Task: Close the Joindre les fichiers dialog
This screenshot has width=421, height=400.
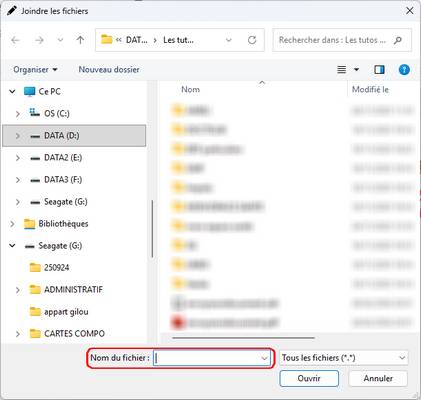Action: point(410,11)
